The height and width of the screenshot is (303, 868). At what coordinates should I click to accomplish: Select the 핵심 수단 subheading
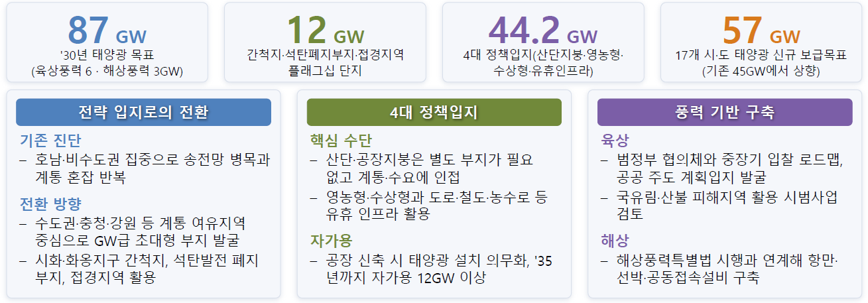[341, 141]
